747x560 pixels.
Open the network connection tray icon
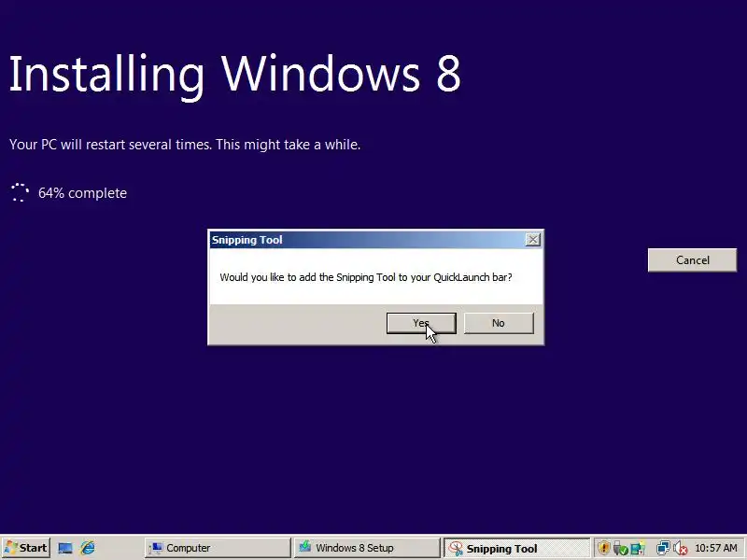click(663, 548)
